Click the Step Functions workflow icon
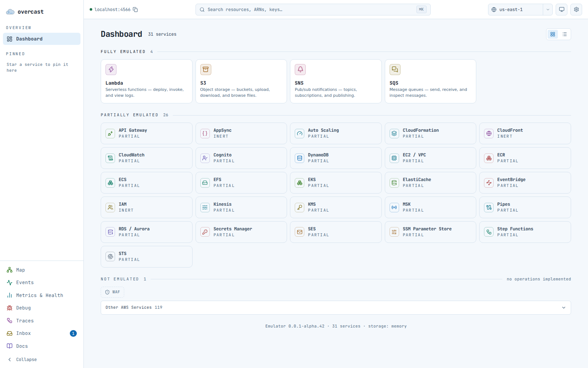 coord(489,232)
